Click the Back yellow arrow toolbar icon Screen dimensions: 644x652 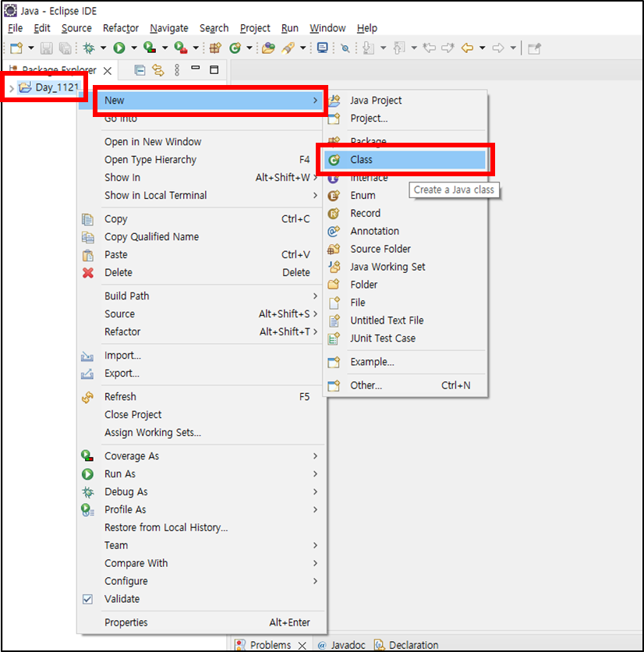click(467, 48)
